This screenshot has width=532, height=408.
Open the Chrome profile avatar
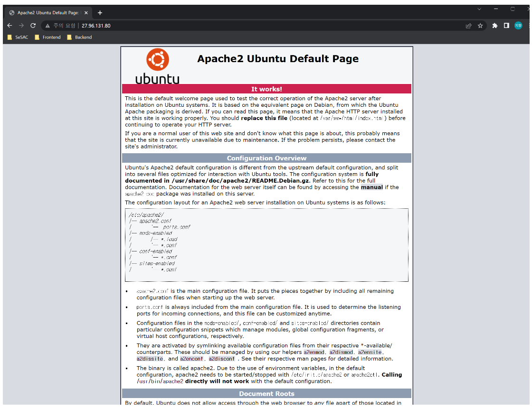pyautogui.click(x=518, y=26)
